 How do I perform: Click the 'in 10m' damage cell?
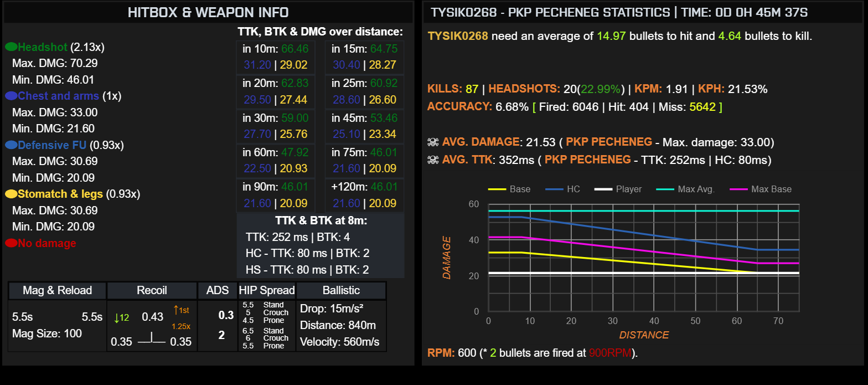276,57
